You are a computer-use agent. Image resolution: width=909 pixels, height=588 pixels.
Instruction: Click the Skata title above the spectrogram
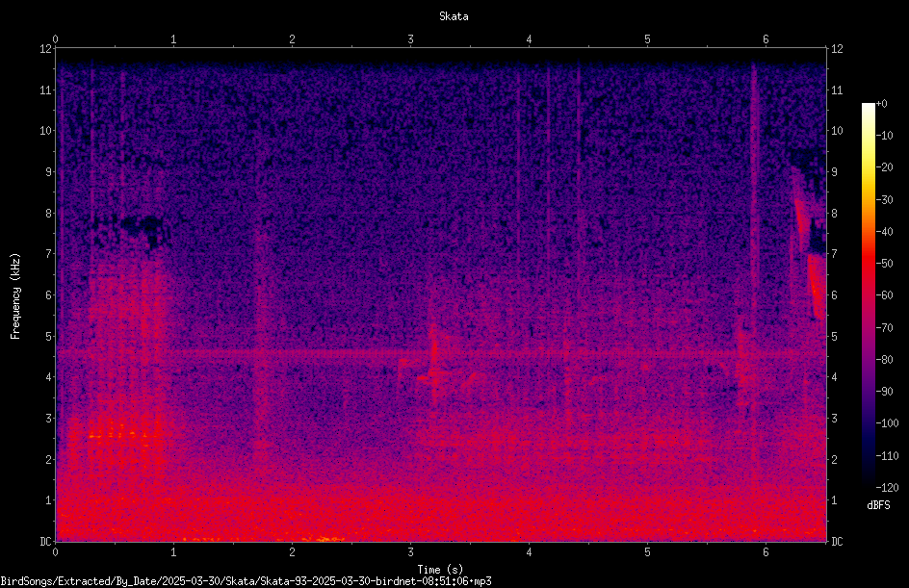point(454,16)
